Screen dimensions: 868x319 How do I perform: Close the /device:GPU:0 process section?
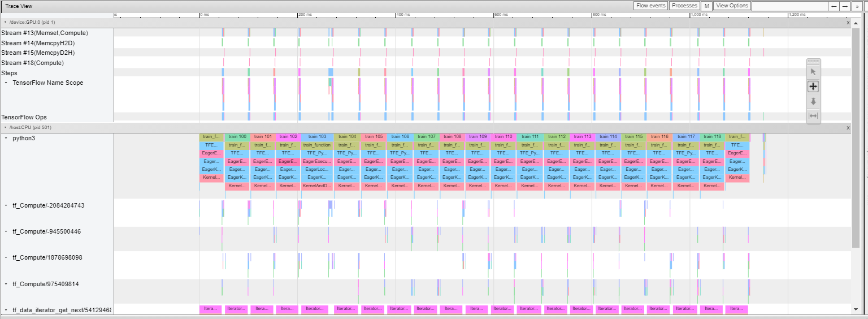[x=848, y=23]
